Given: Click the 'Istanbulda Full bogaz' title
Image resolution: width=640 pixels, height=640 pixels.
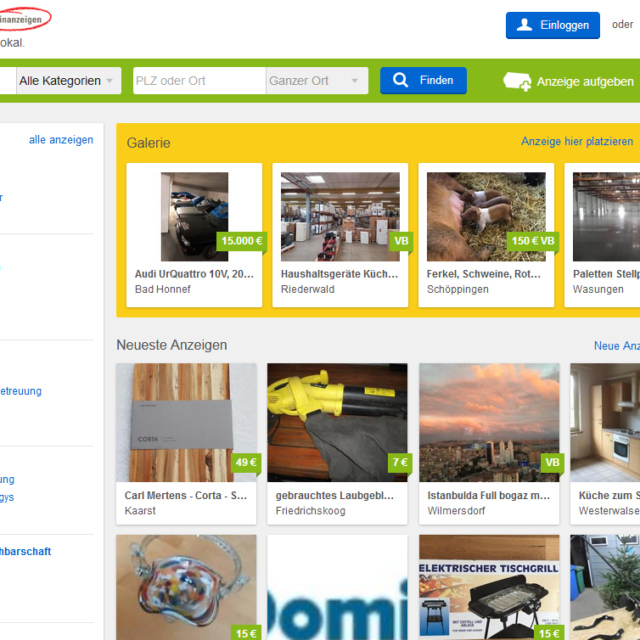Looking at the screenshot, I should coord(489,496).
